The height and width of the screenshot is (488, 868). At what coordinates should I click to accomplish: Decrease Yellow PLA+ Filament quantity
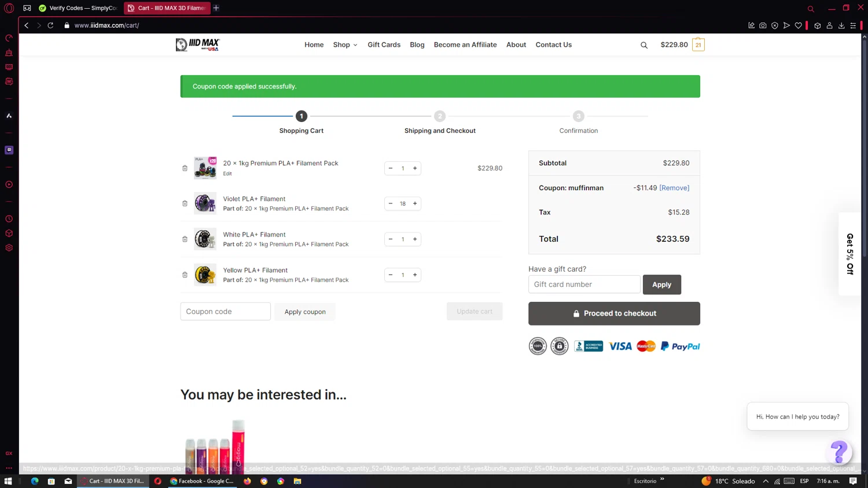[391, 275]
